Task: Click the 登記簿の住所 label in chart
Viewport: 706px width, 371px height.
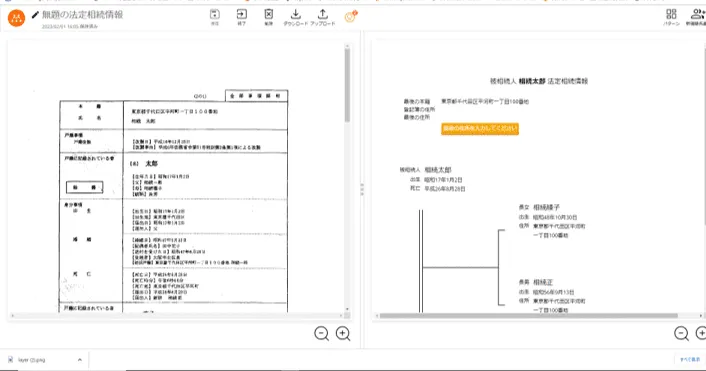Action: pyautogui.click(x=419, y=109)
